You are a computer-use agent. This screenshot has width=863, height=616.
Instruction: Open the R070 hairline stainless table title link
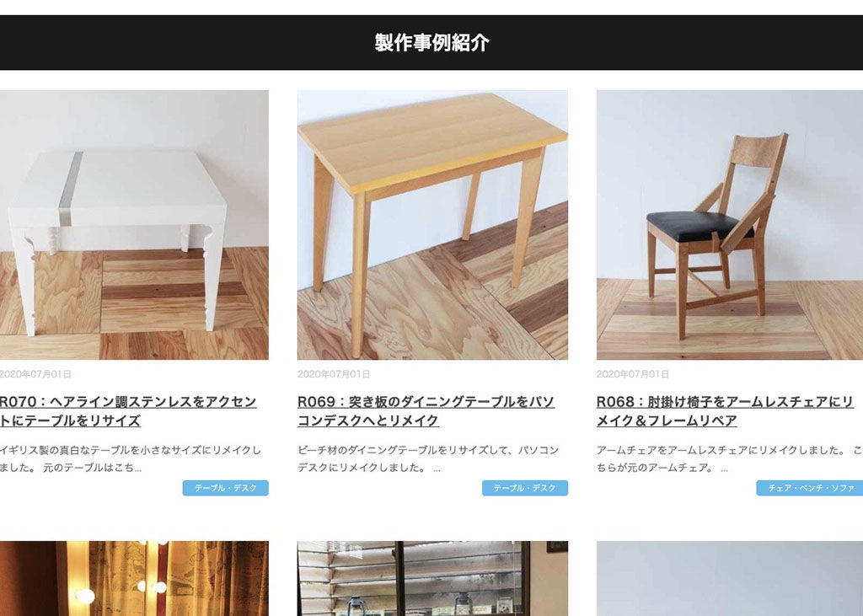click(x=128, y=411)
